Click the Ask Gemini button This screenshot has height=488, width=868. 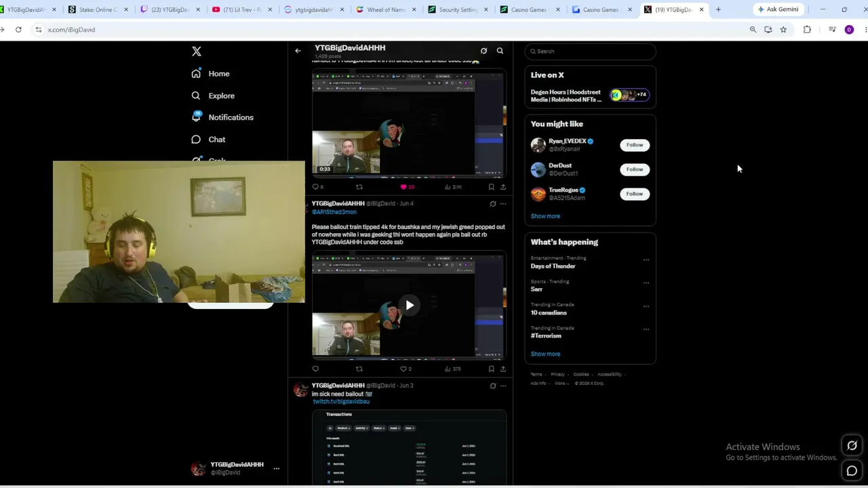click(778, 9)
